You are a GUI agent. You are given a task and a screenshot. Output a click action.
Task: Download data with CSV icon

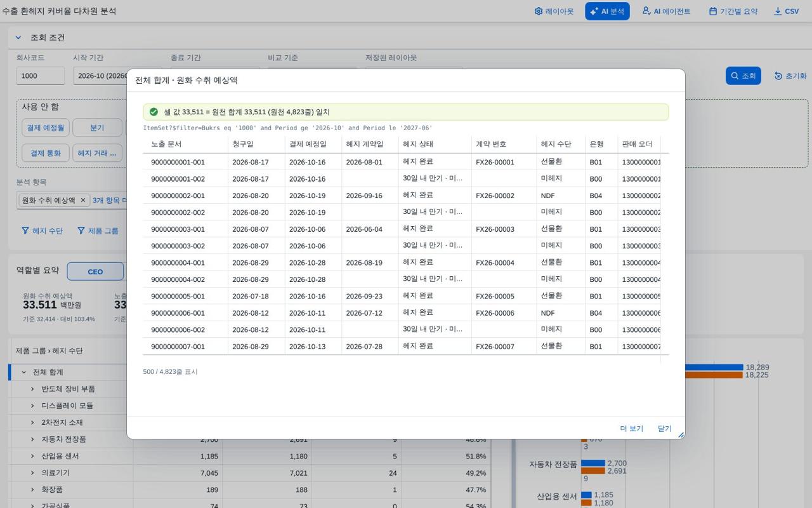pyautogui.click(x=786, y=11)
